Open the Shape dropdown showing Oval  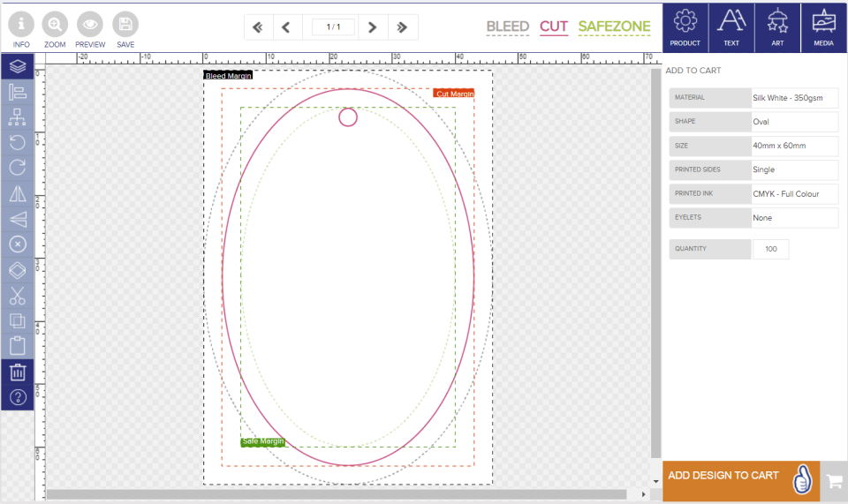pos(794,122)
